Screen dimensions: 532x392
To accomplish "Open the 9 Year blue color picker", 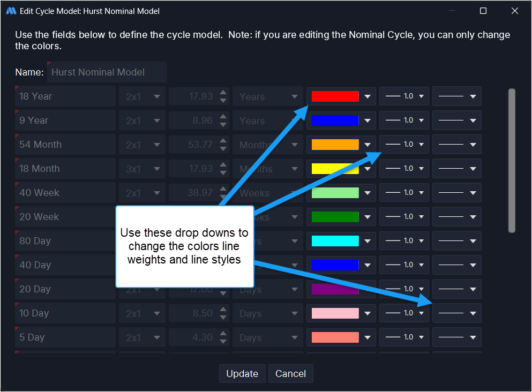I will click(x=335, y=120).
